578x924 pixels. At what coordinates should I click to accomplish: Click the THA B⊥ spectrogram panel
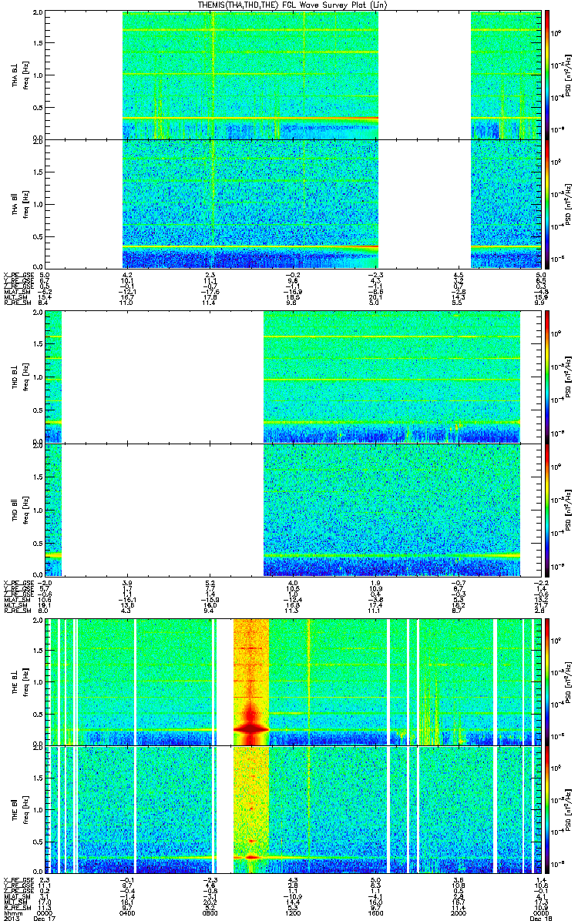[x=293, y=75]
